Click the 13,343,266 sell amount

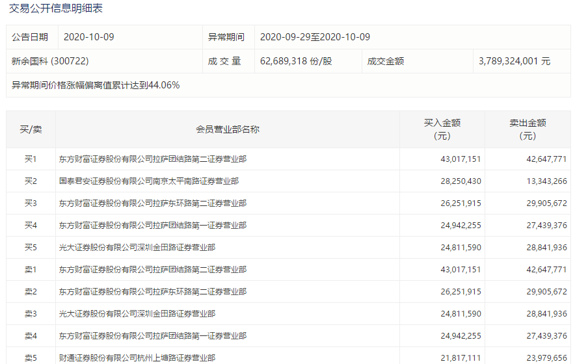coord(546,181)
